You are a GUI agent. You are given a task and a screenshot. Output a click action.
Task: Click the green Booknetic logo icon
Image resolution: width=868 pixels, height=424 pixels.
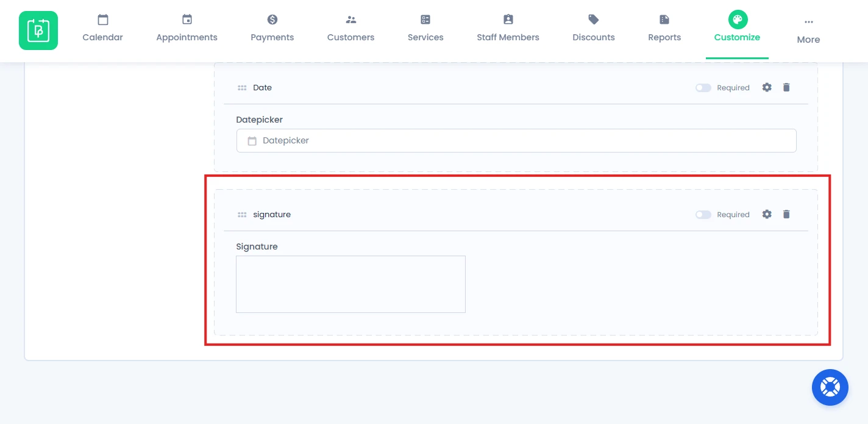[38, 31]
